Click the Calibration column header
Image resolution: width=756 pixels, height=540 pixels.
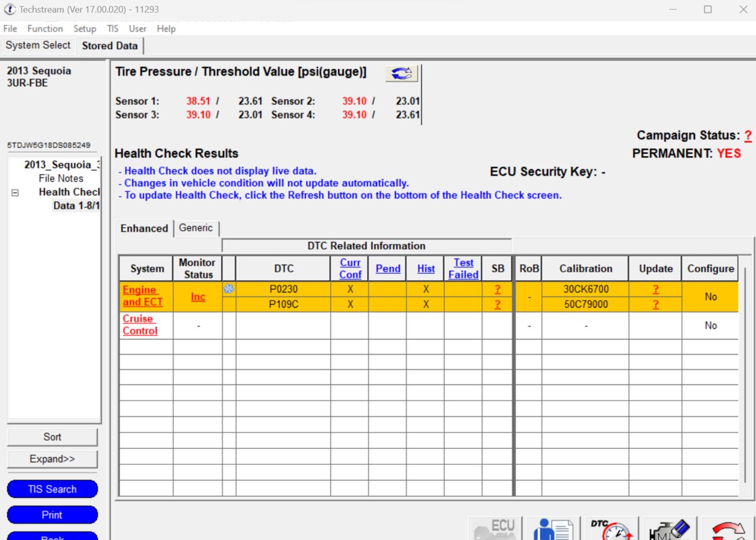tap(585, 269)
